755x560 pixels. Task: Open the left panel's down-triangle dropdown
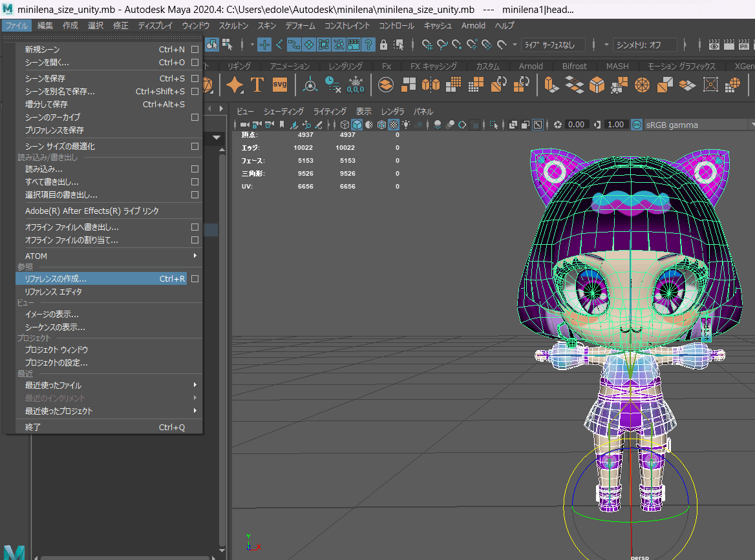coord(217,138)
